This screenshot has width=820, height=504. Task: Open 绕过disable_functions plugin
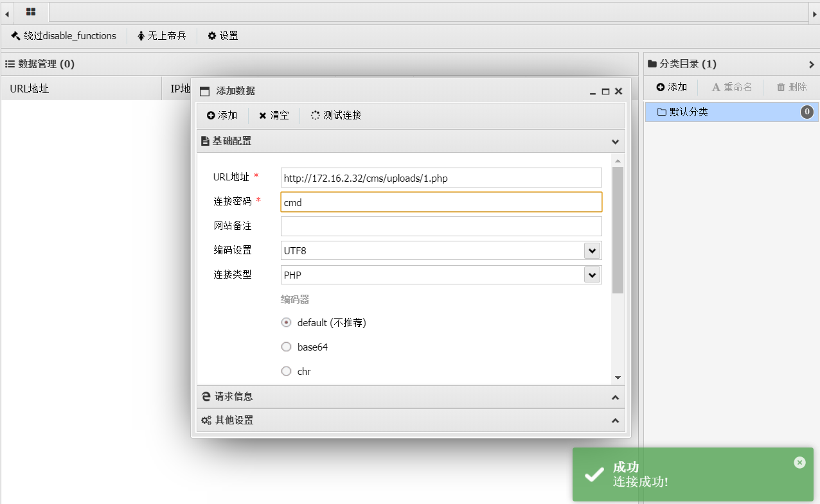click(x=64, y=36)
